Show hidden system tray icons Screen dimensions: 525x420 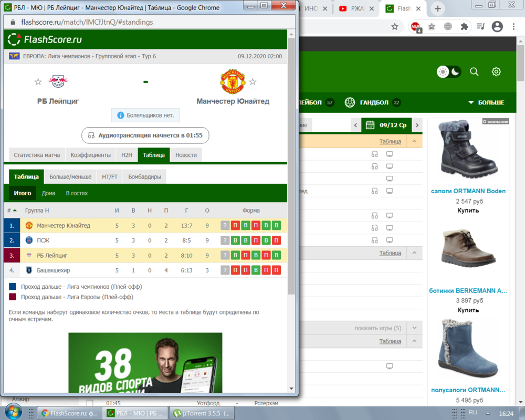click(x=488, y=413)
